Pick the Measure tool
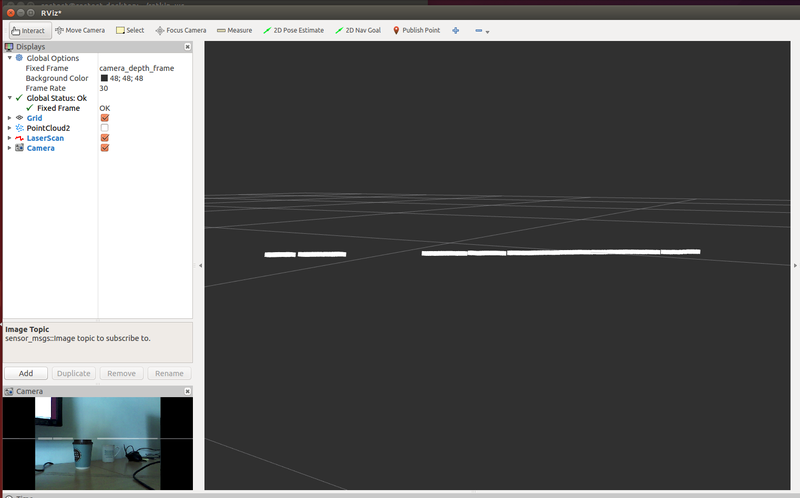The width and height of the screenshot is (800, 498). [x=234, y=30]
